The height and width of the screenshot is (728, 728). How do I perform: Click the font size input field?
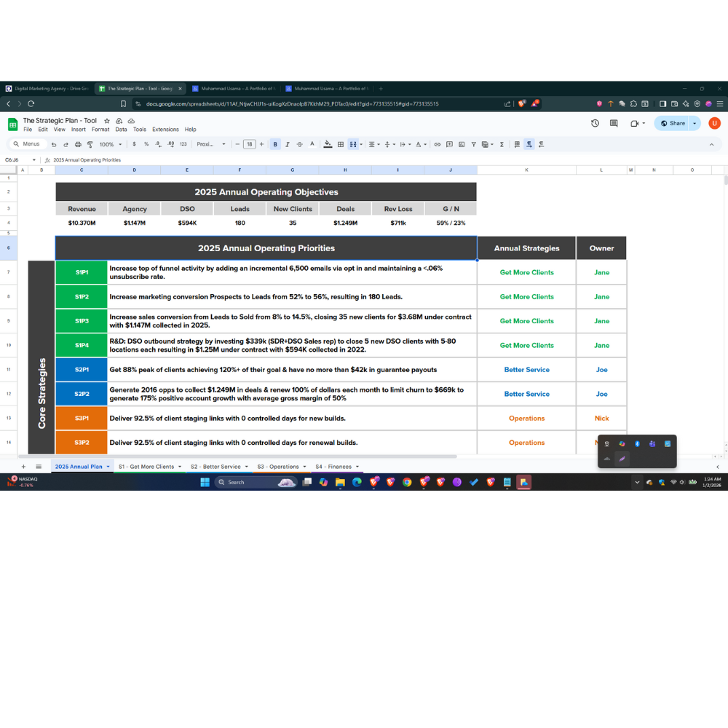[249, 144]
